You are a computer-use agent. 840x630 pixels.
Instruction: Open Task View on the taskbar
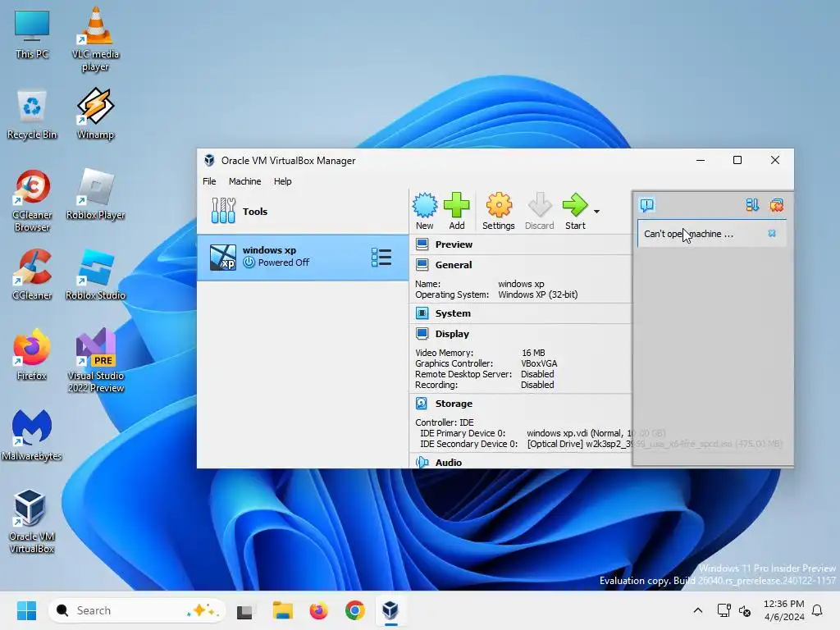(244, 610)
